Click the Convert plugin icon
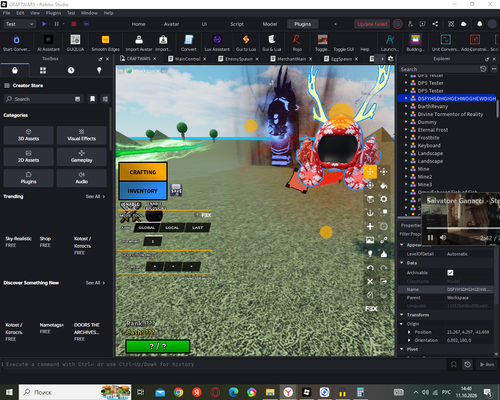 (x=189, y=40)
